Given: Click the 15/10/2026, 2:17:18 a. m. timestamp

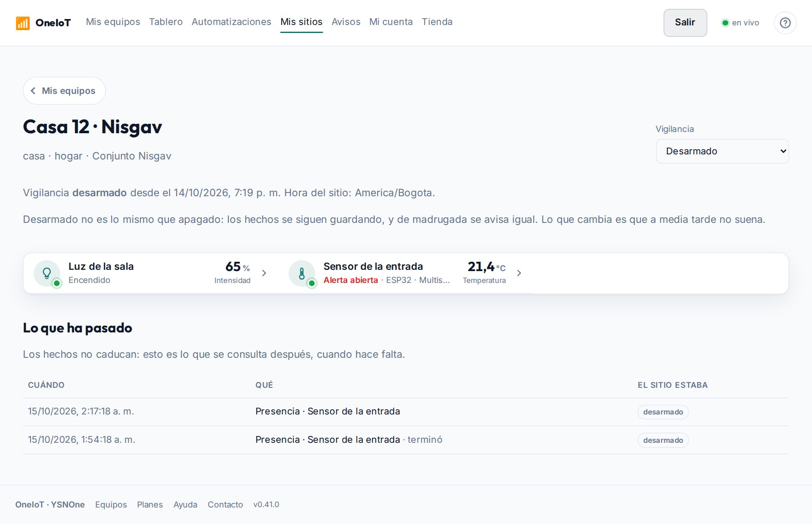Looking at the screenshot, I should coord(81,412).
